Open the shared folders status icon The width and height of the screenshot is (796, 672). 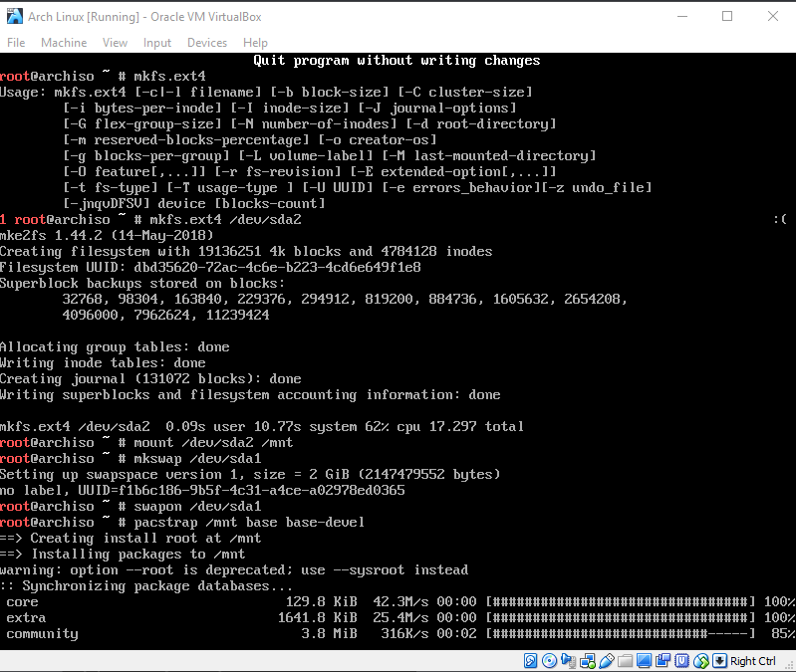(626, 661)
